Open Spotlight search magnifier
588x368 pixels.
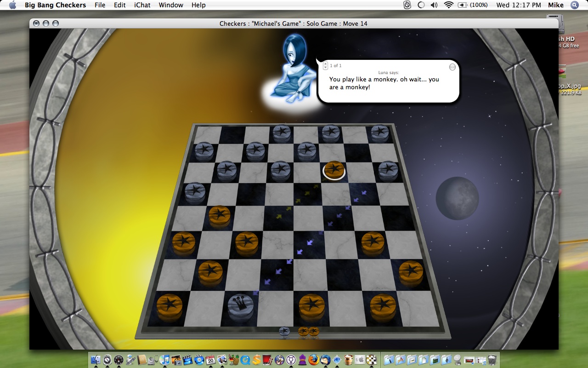pos(574,5)
